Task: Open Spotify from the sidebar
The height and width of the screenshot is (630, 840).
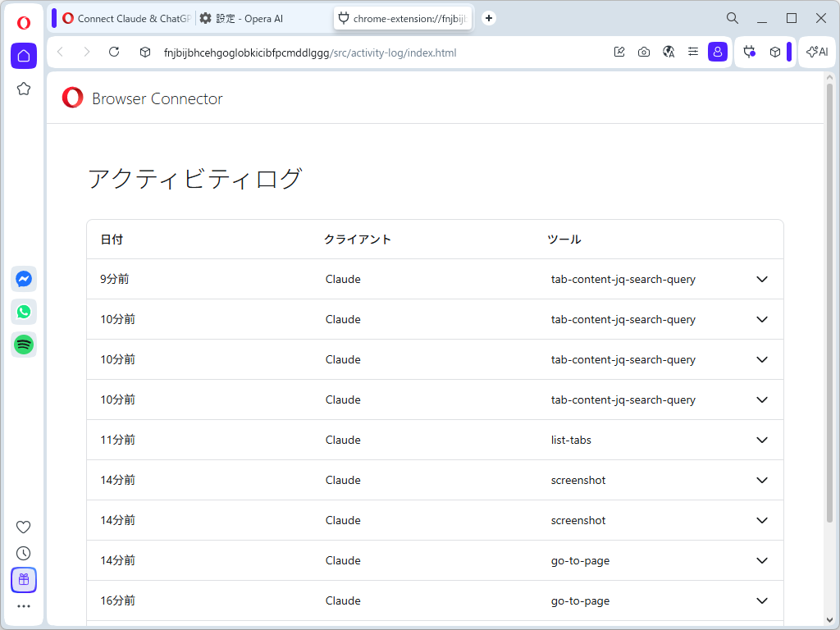Action: click(x=23, y=345)
